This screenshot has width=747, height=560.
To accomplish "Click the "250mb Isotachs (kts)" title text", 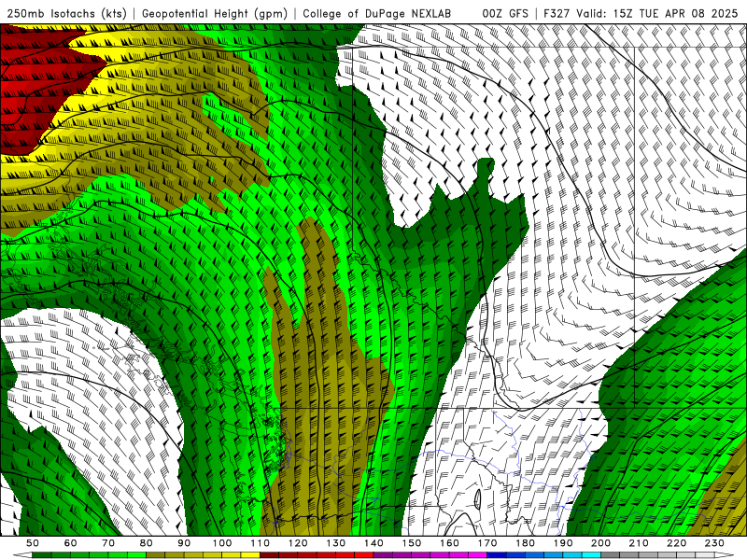I will (67, 13).
